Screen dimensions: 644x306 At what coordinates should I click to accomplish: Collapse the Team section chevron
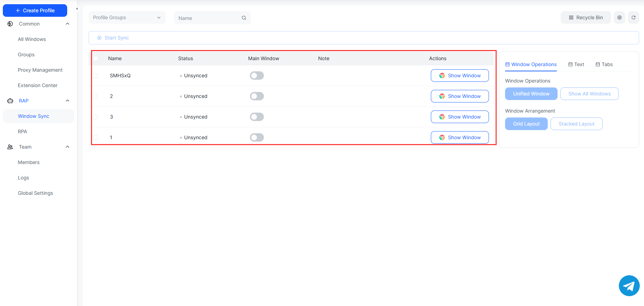coord(68,147)
